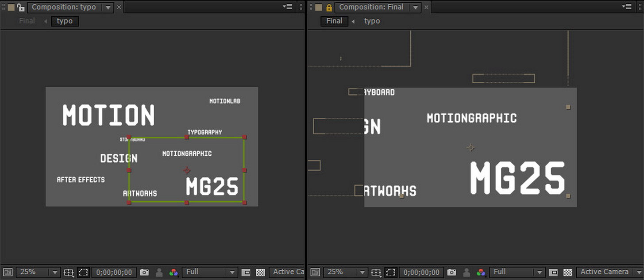
Task: Open panel menu of Composition: Final panel
Action: (627, 7)
